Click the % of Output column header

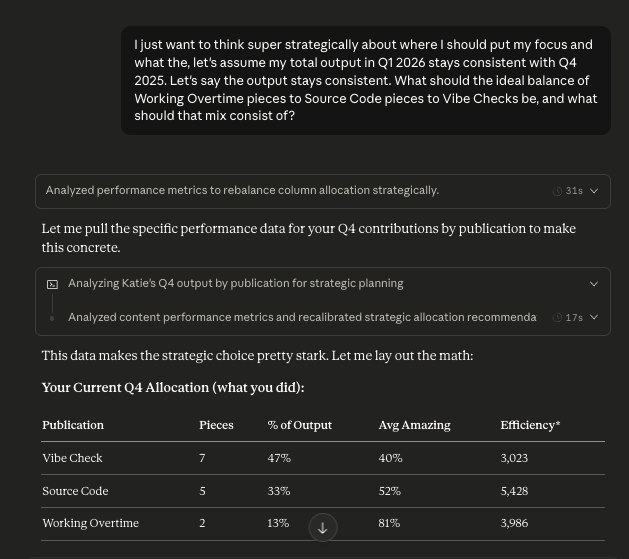tap(299, 425)
